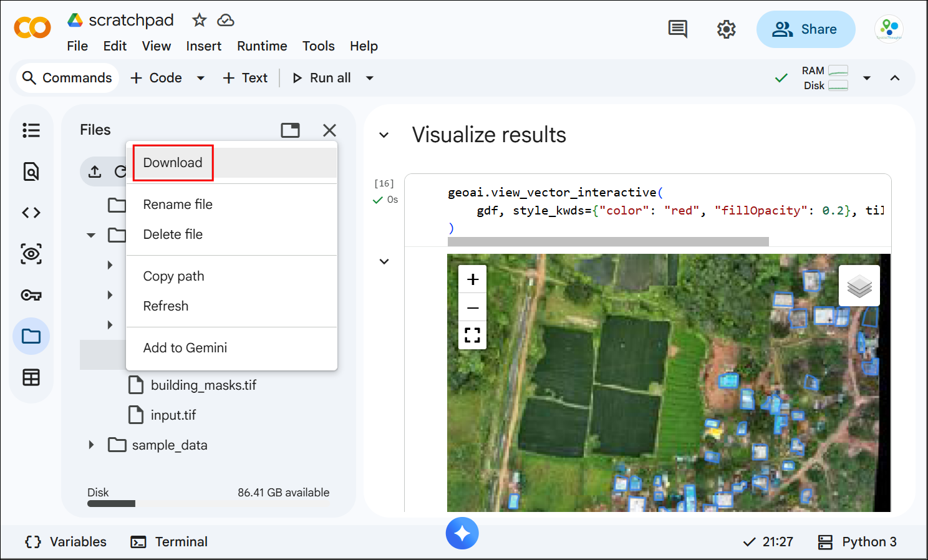Open the Tools menu
928x560 pixels.
coord(319,46)
